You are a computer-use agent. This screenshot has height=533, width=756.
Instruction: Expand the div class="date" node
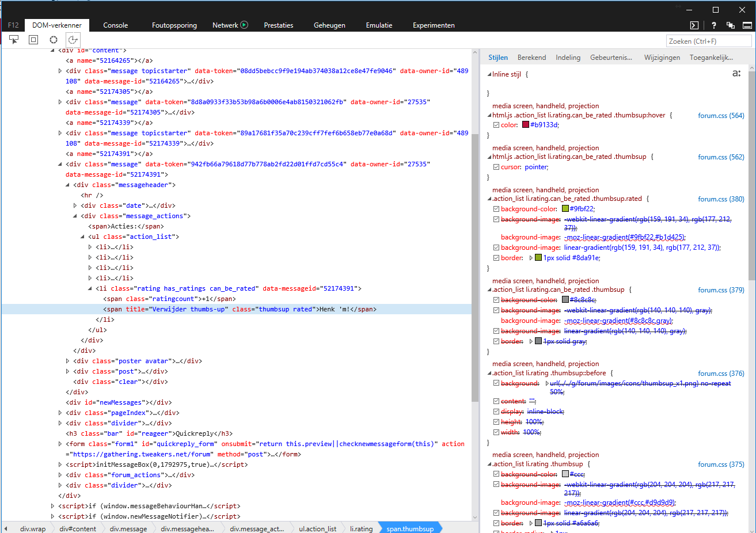pos(75,205)
